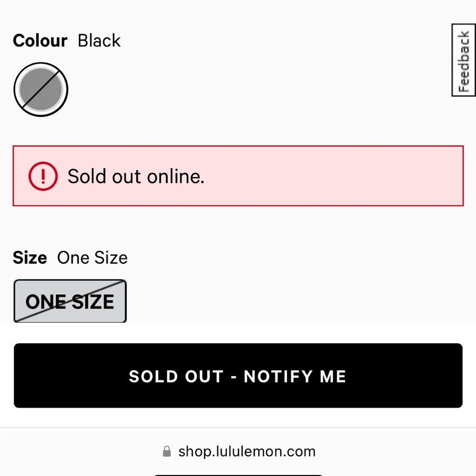Viewport: 476px width, 476px height.
Task: Tap the SOLD OUT - NOTIFY ME button
Action: point(238,376)
